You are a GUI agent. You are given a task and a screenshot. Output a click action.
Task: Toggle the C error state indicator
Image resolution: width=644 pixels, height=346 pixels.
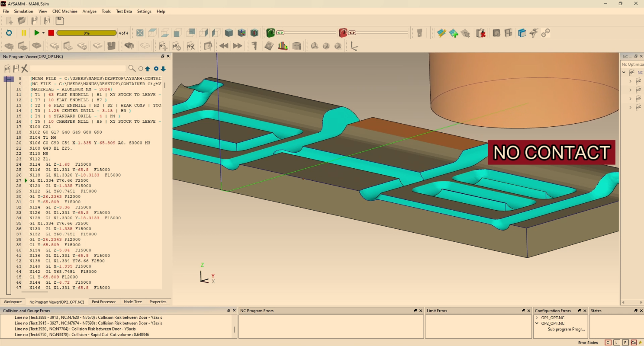(x=608, y=343)
